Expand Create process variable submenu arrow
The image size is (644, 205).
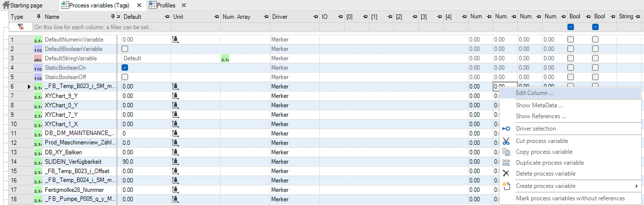pos(637,186)
